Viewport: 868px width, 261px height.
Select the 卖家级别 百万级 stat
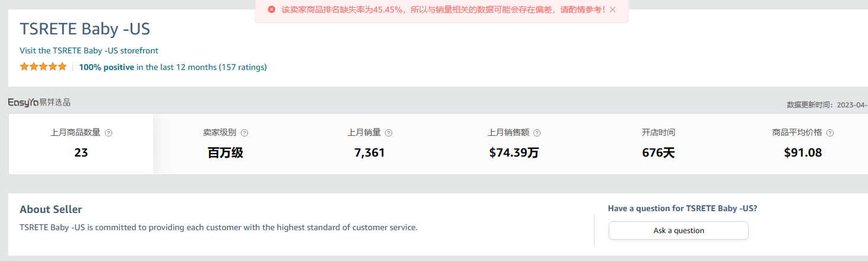tap(225, 152)
